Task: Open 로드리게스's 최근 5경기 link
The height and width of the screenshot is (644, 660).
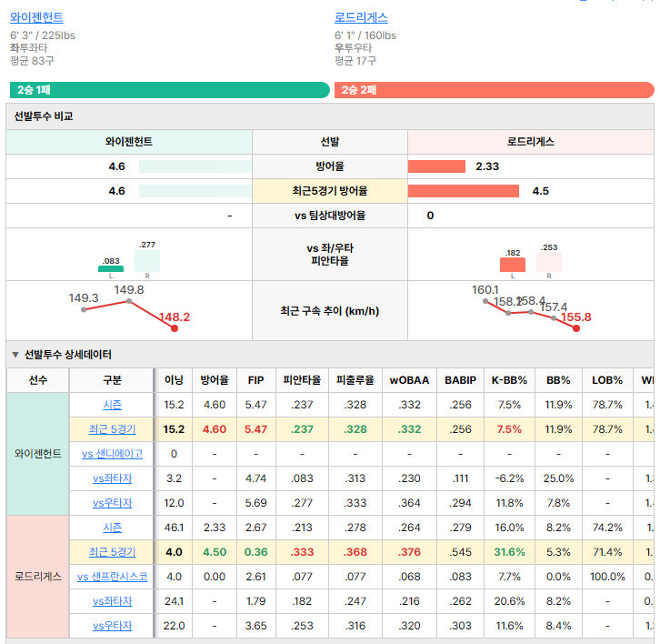Action: (x=113, y=552)
